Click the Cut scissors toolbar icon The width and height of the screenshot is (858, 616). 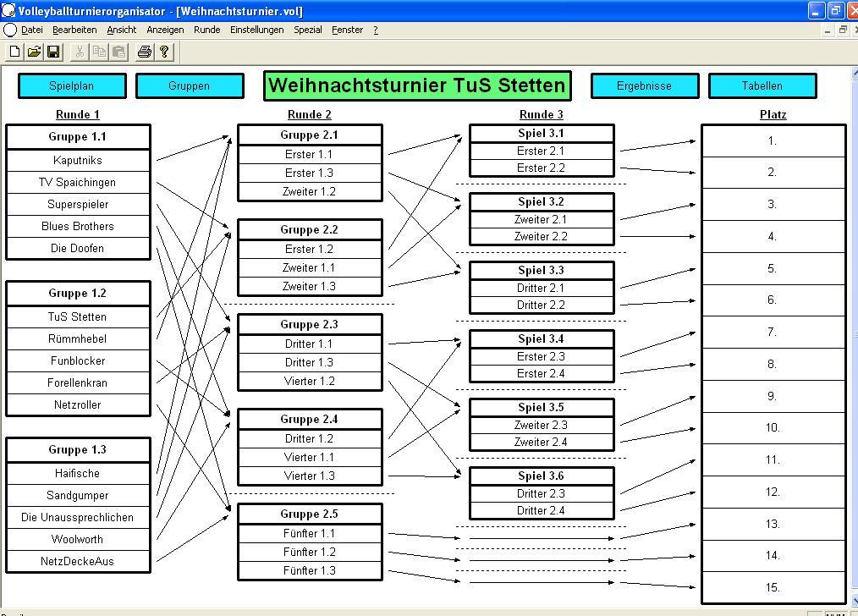pos(80,52)
